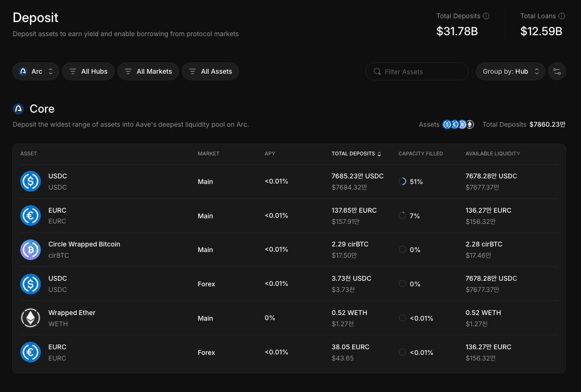Click the Arc network logo icon

point(23,71)
